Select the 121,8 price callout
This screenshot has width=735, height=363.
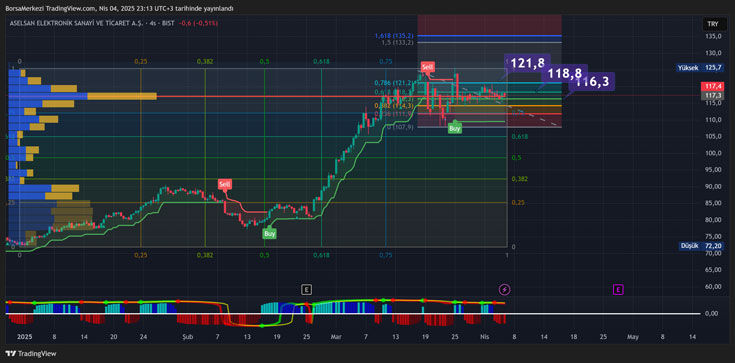[527, 63]
